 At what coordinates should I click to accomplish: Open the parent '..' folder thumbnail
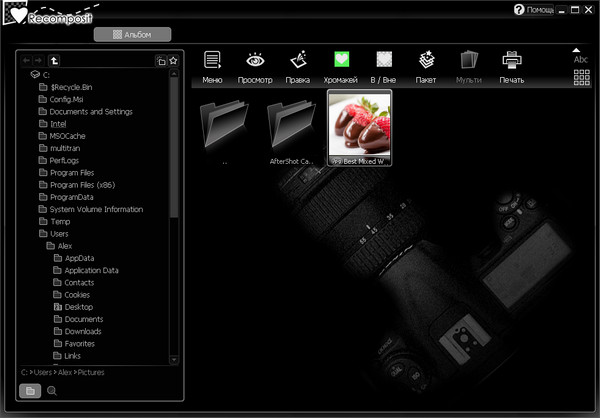224,128
